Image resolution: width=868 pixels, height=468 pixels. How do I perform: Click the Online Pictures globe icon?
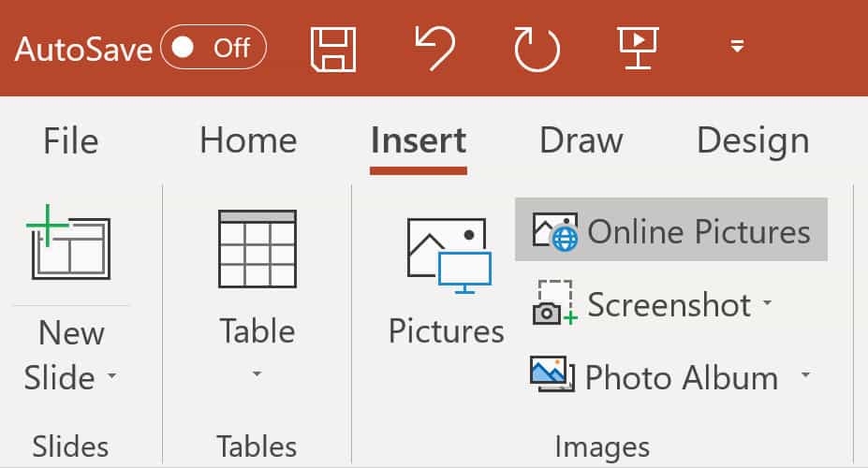555,231
